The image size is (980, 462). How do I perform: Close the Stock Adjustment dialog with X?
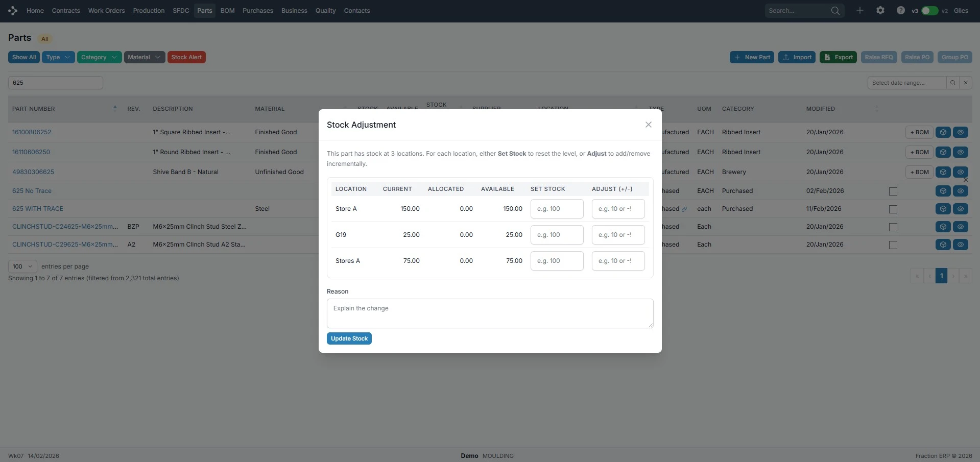click(x=649, y=125)
